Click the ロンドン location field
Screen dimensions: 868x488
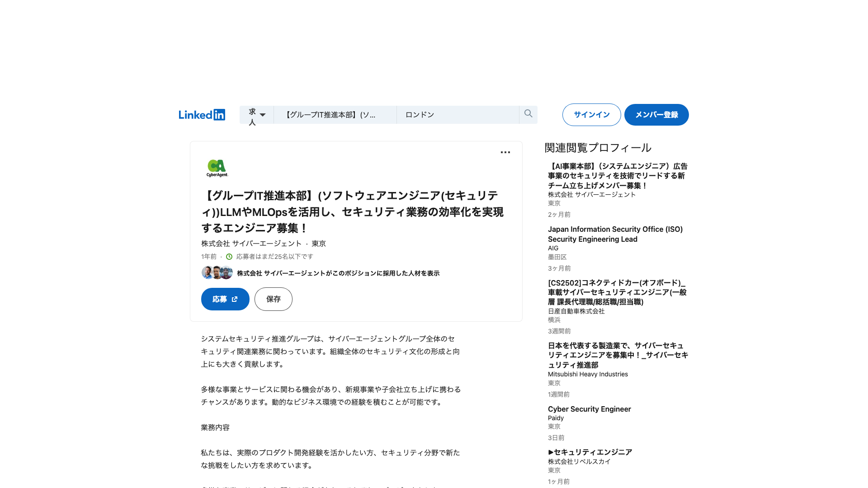tap(458, 115)
